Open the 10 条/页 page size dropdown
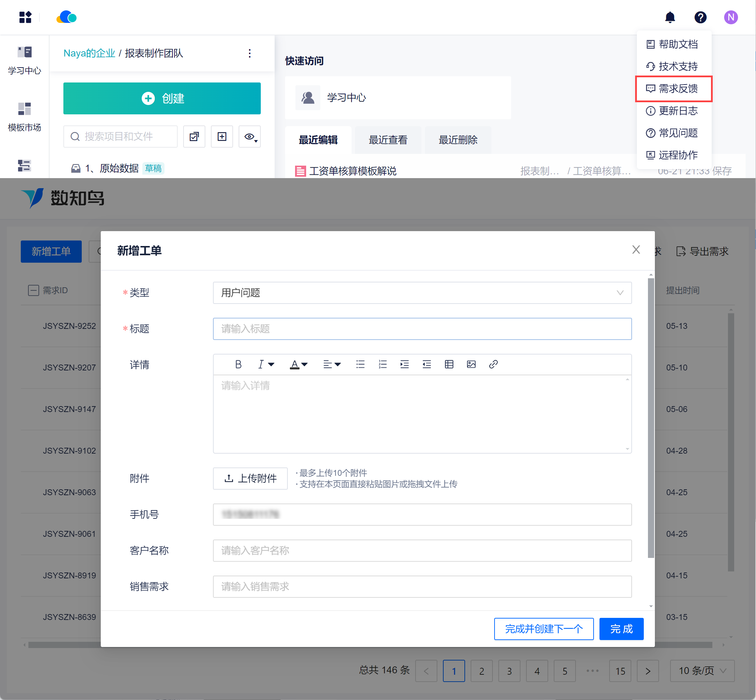This screenshot has height=700, width=756. point(702,671)
